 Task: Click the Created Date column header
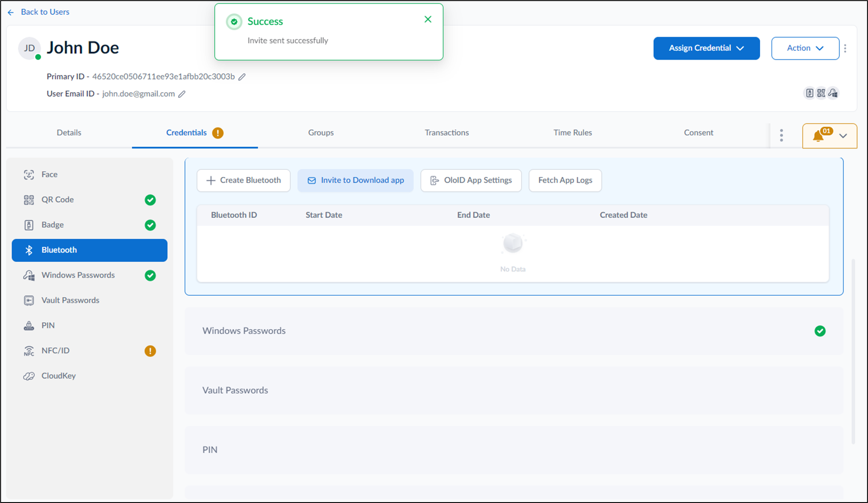coord(623,215)
